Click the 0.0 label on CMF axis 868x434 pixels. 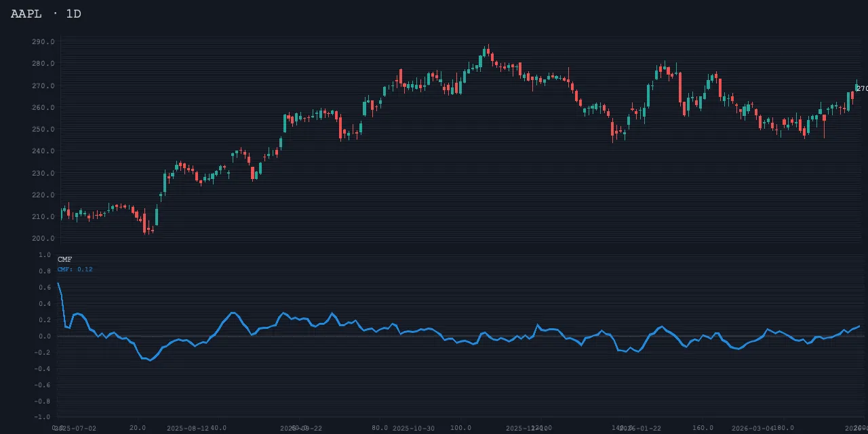[45, 336]
